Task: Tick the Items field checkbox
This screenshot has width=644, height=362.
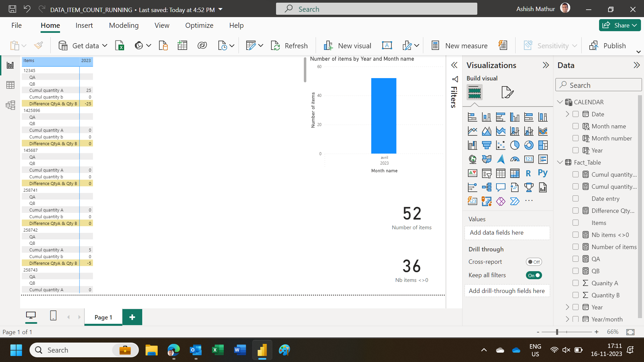Action: pyautogui.click(x=576, y=223)
